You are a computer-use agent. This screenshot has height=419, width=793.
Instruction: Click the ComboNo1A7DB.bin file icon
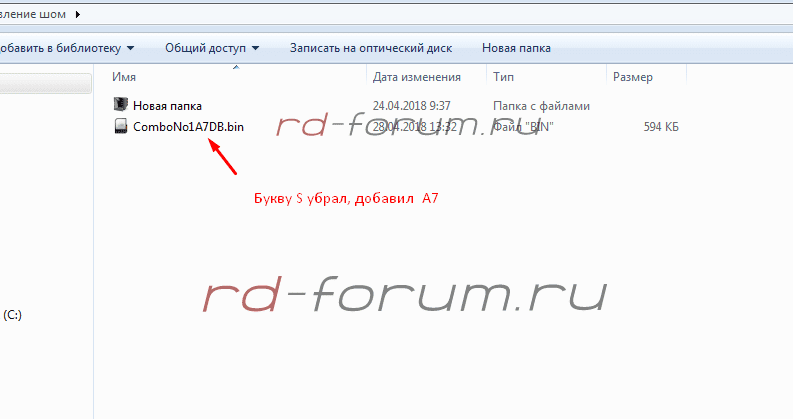tap(120, 127)
